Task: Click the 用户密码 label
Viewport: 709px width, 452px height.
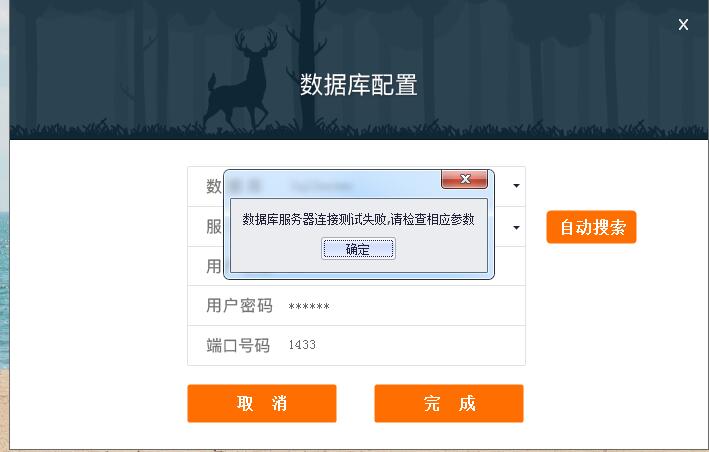Action: [x=239, y=306]
